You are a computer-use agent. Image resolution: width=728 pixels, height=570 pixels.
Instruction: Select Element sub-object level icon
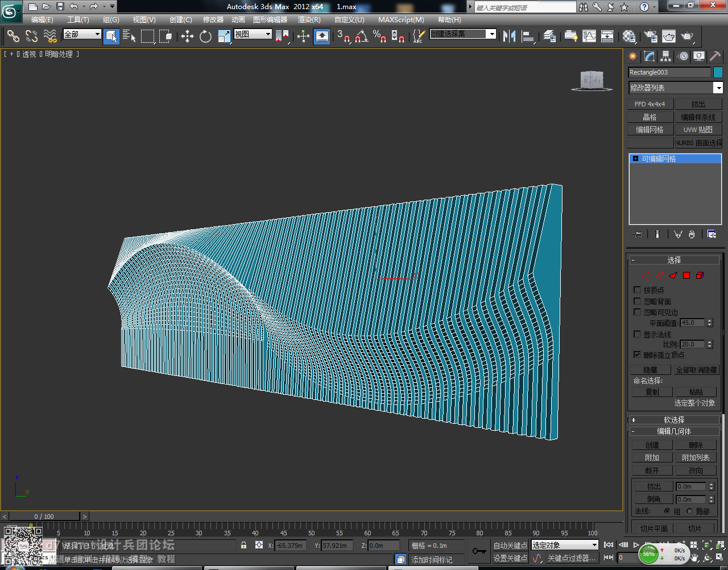700,275
